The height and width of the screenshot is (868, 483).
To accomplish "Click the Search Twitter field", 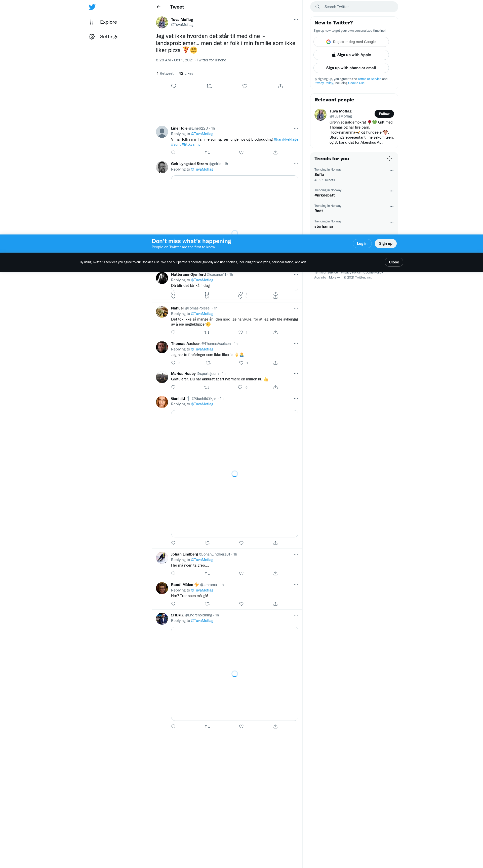I will pyautogui.click(x=354, y=7).
